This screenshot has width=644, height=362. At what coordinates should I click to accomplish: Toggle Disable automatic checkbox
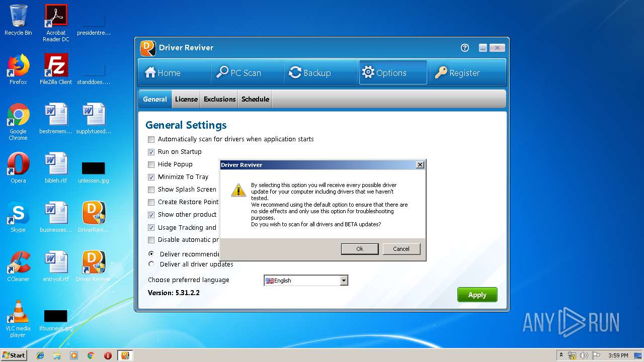[x=151, y=240]
